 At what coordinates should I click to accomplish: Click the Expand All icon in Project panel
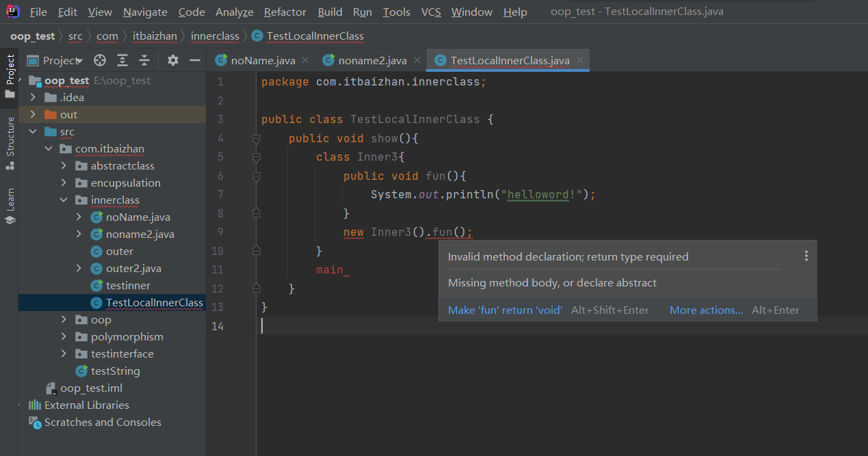tap(122, 60)
